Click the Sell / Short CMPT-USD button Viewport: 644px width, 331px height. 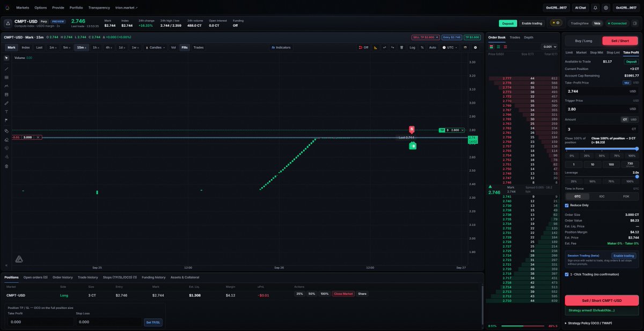(602, 300)
